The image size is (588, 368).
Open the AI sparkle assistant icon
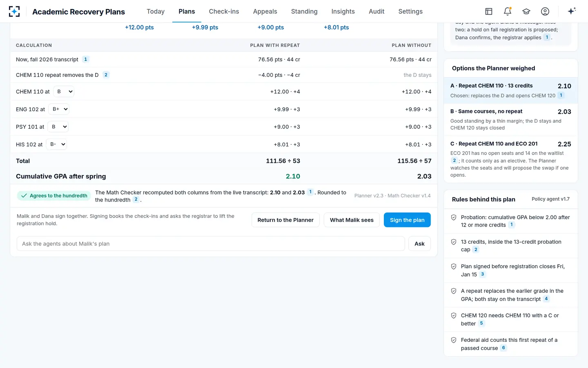click(572, 11)
